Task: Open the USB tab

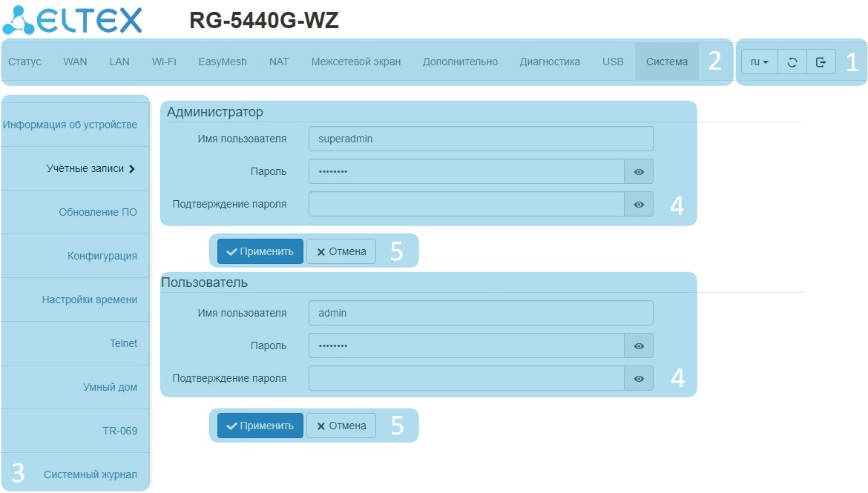Action: [x=613, y=62]
